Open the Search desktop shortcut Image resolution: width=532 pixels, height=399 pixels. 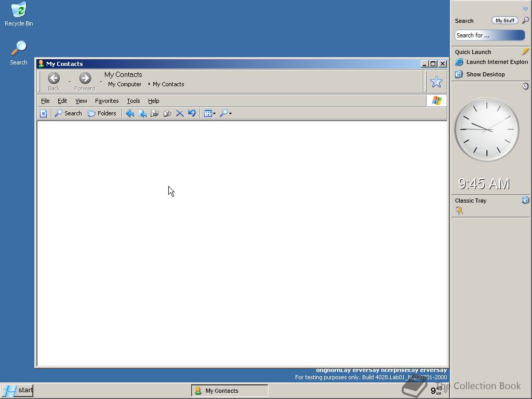(x=19, y=54)
